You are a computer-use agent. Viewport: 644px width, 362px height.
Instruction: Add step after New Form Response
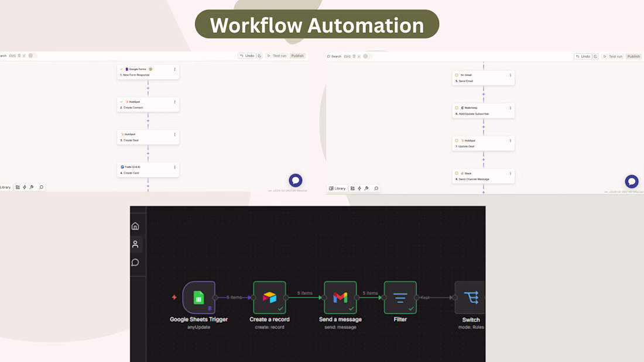click(148, 88)
